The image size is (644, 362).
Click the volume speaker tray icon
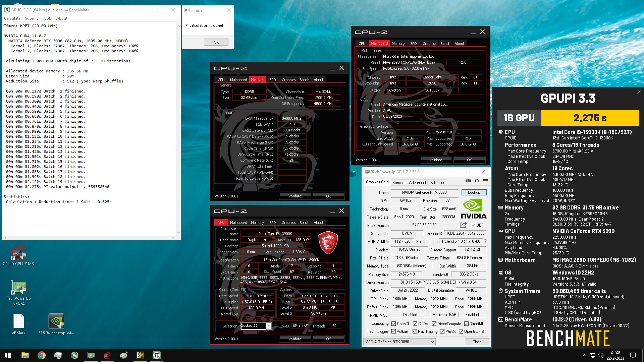click(x=600, y=355)
